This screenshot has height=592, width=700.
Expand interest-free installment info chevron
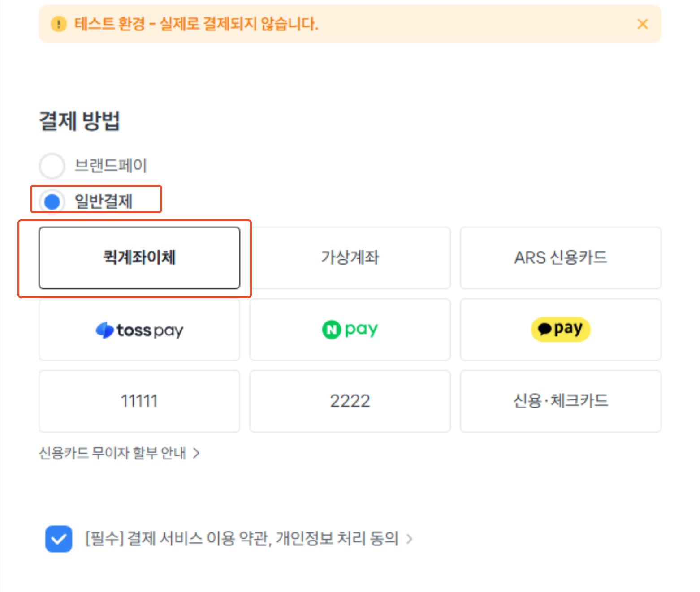[196, 454]
